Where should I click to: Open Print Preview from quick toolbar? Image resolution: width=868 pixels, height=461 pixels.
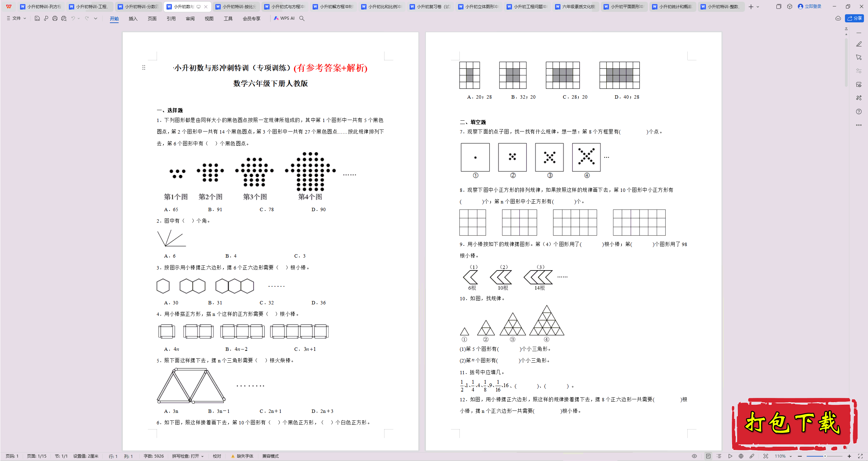(64, 18)
